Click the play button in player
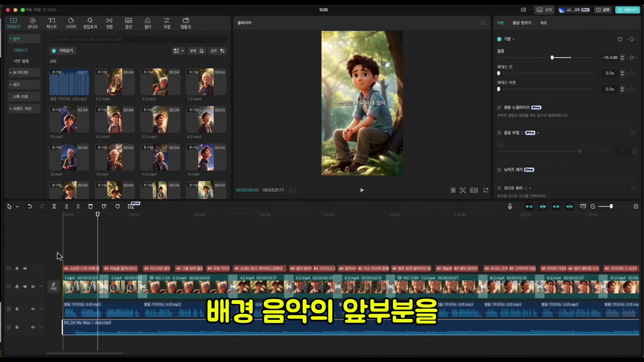644x362 pixels. [x=362, y=190]
